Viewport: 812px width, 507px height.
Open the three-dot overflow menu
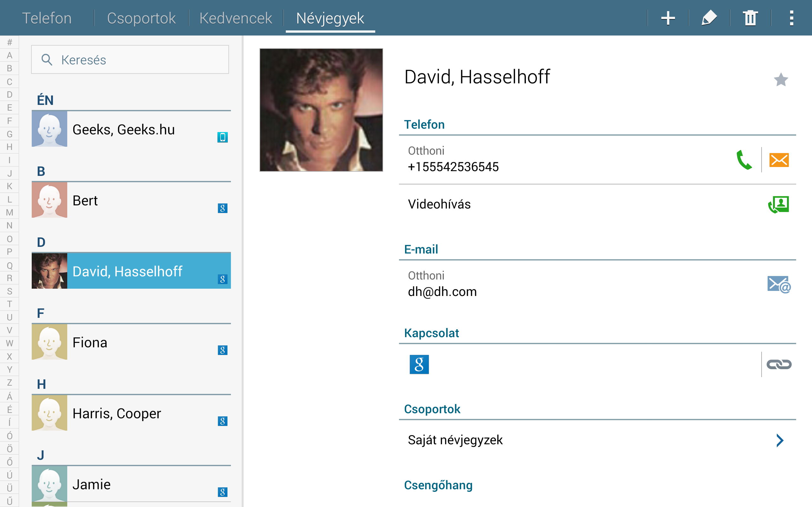pyautogui.click(x=791, y=18)
